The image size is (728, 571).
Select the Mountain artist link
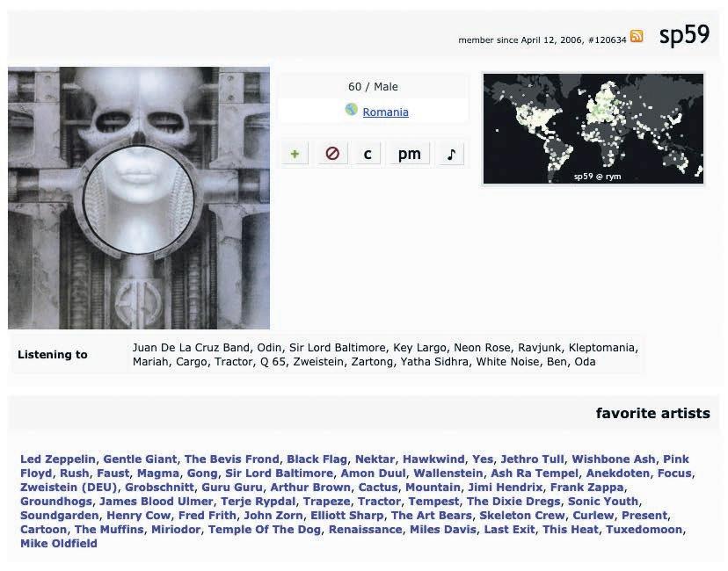[433, 488]
